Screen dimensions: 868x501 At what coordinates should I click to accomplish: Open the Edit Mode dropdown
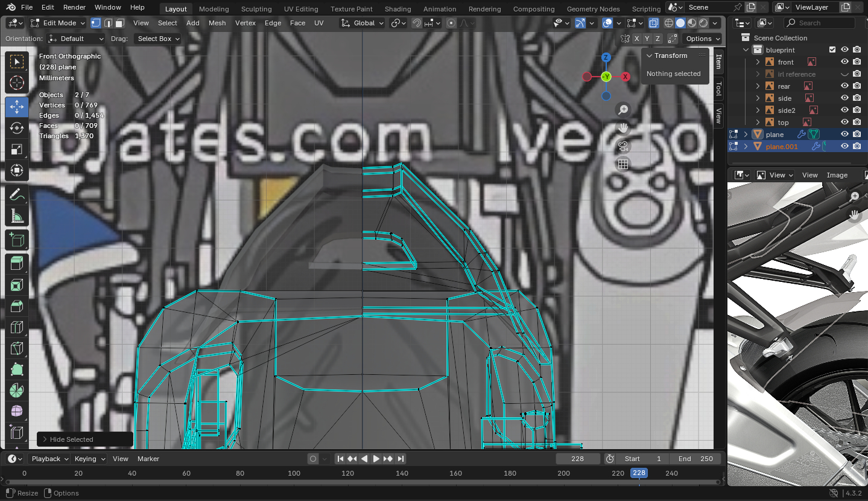coord(58,23)
